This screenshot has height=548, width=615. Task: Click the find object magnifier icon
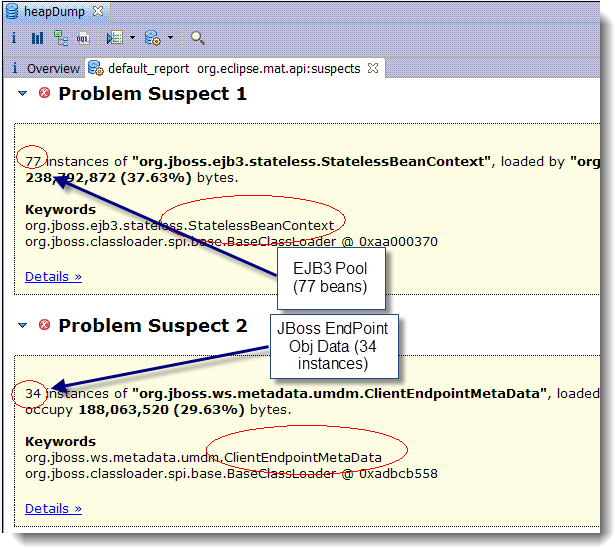click(197, 38)
